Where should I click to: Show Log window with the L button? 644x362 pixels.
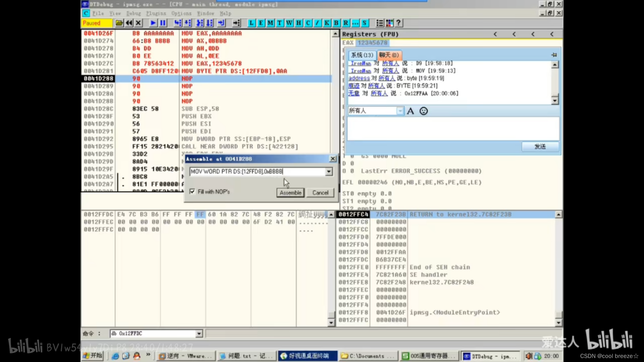tap(251, 23)
